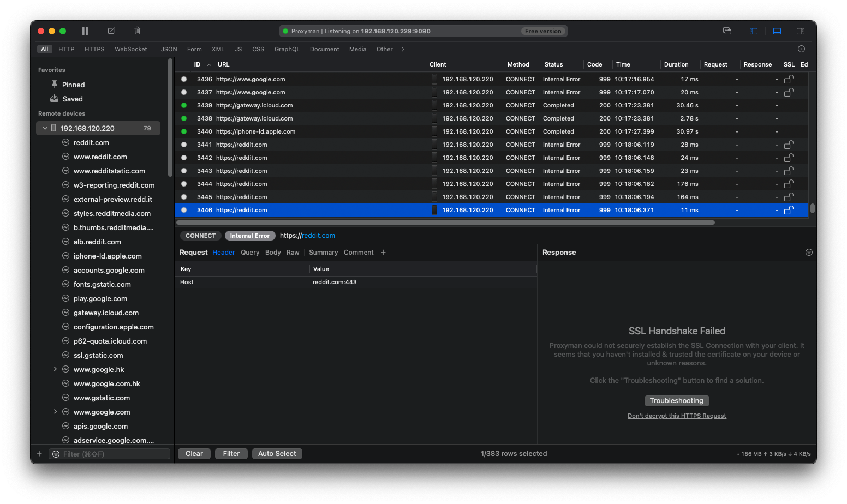The width and height of the screenshot is (847, 504).
Task: Expand the www.google.com domain entry
Action: coord(55,412)
